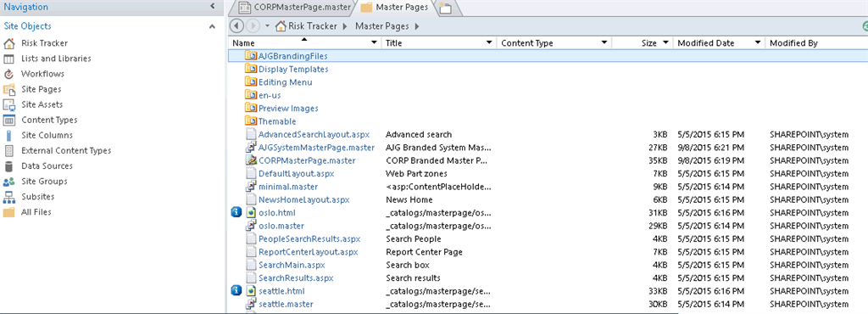Select Lists and Libraries in navigation

point(56,59)
